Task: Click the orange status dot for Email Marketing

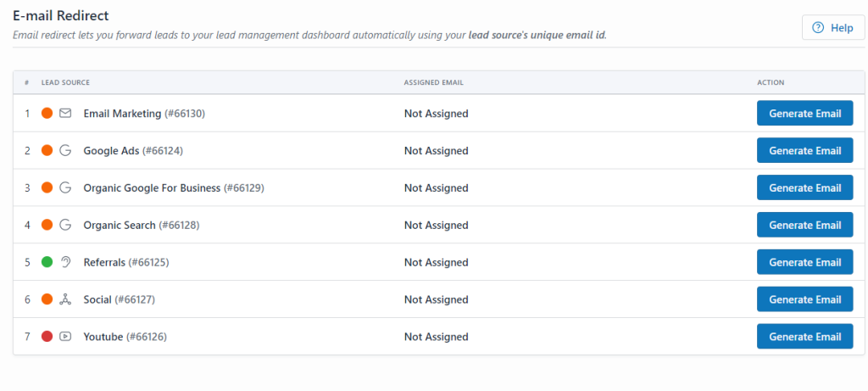Action: click(47, 114)
